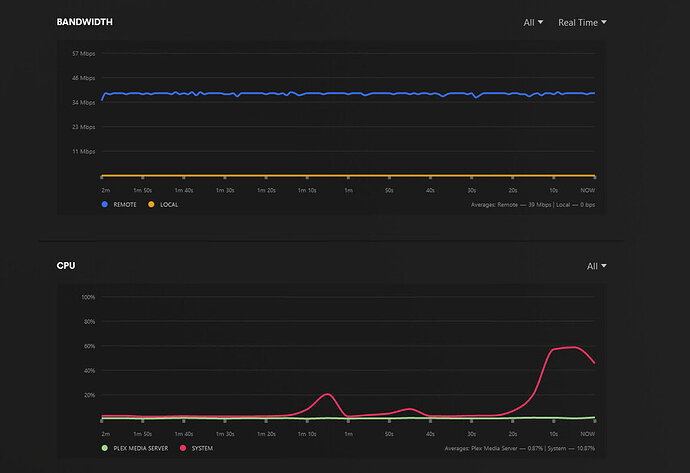Click the NOW marker on bandwidth timeline
Viewport: 690px width, 473px height.
point(587,190)
